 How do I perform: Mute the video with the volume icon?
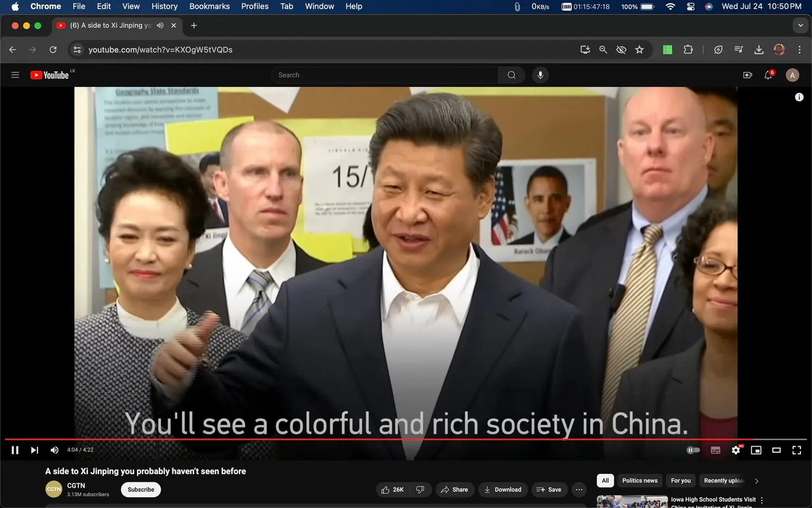click(54, 450)
